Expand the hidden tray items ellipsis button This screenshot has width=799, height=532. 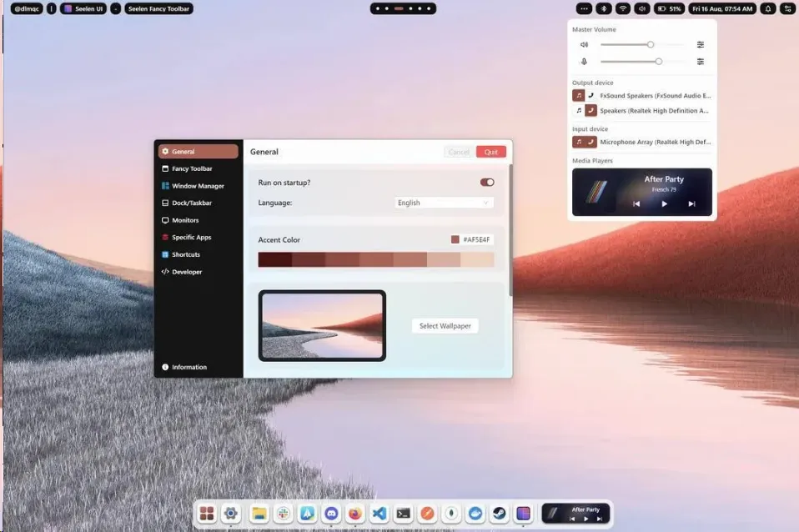click(x=584, y=8)
